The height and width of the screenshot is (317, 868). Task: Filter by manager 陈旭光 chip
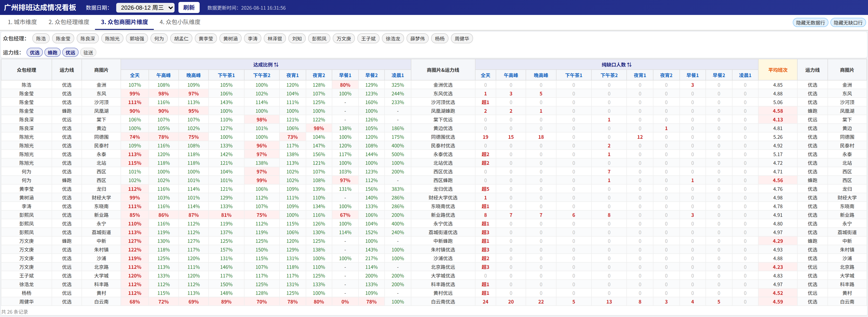pyautogui.click(x=112, y=39)
